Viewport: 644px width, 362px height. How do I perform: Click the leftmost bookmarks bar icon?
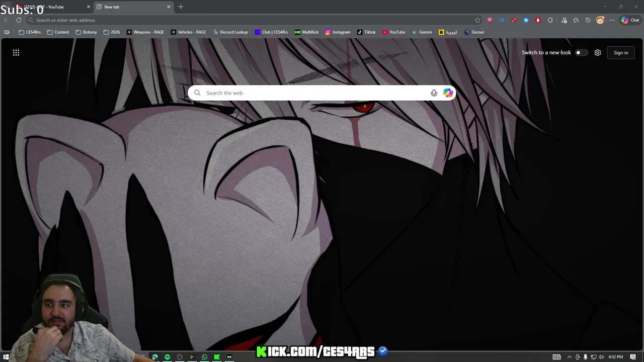pyautogui.click(x=7, y=32)
